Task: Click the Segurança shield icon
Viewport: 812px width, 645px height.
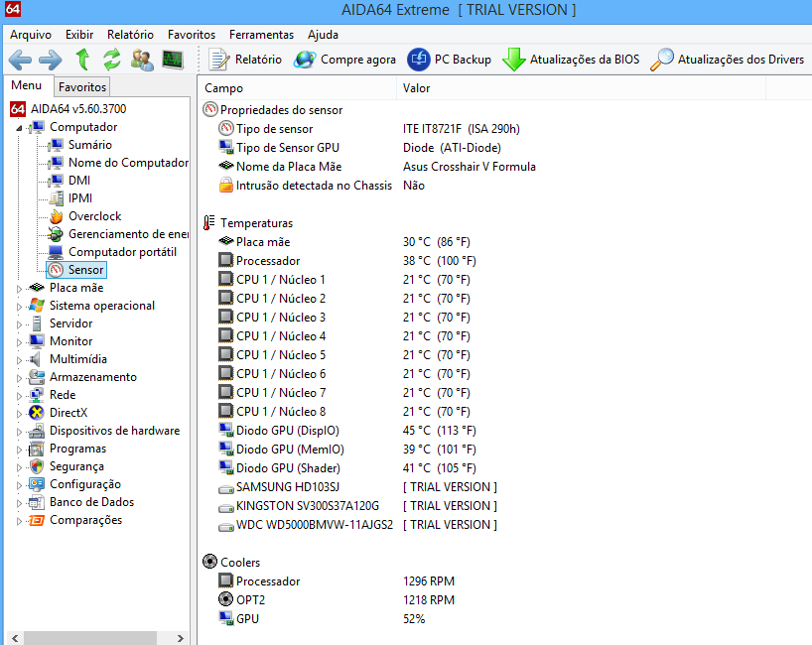Action: [37, 466]
